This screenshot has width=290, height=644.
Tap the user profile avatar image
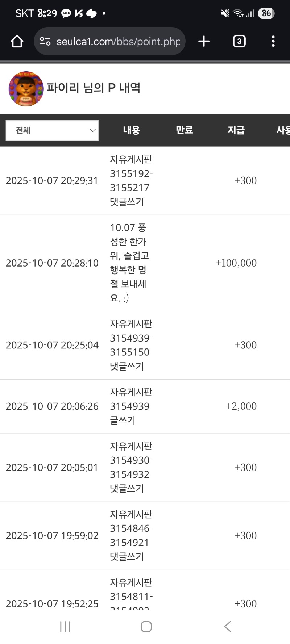(26, 89)
